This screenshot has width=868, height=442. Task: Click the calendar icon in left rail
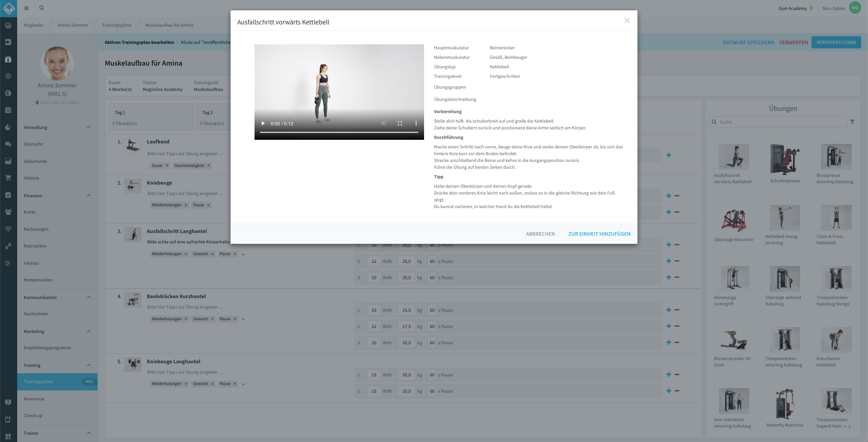click(8, 110)
